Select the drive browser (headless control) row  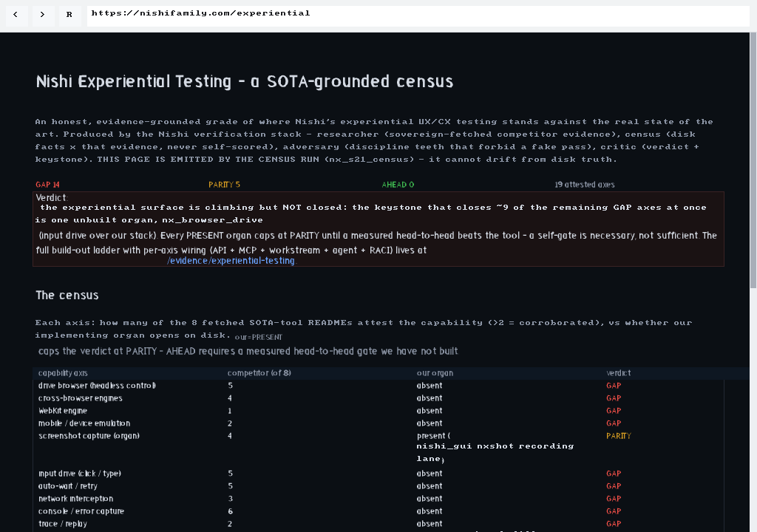(x=378, y=386)
